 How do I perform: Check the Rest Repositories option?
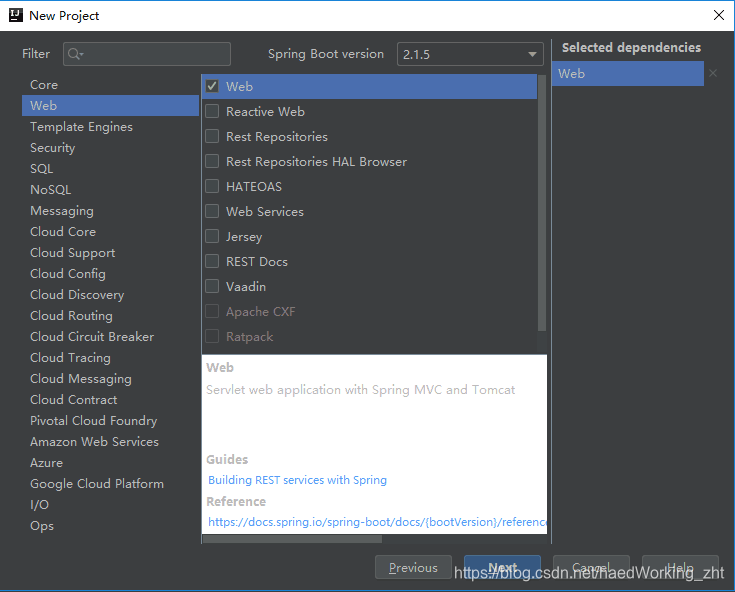[x=212, y=136]
